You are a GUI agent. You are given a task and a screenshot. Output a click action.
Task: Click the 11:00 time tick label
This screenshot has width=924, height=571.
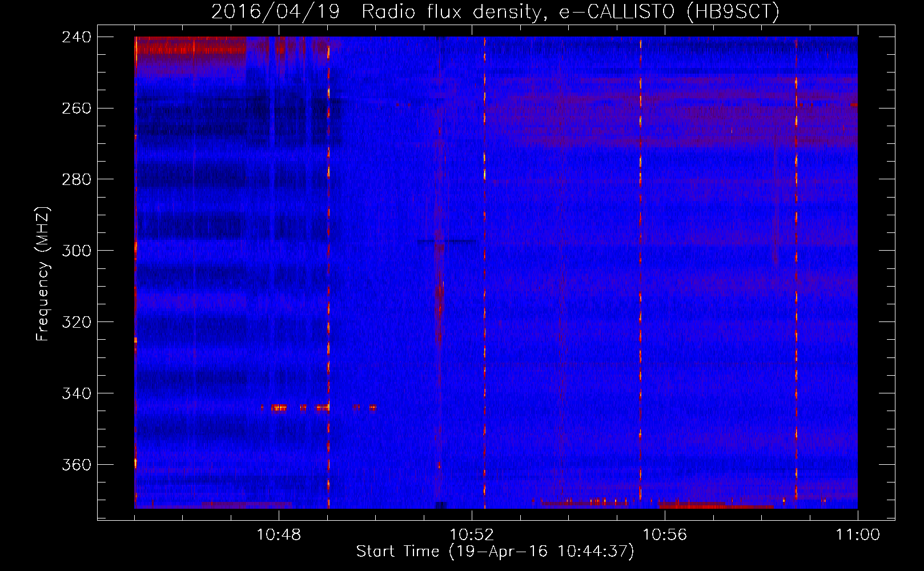point(858,535)
